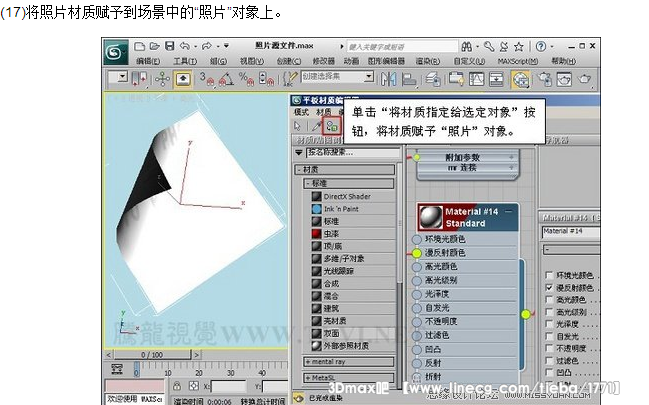Click the Save floppy disk icon

(170, 46)
